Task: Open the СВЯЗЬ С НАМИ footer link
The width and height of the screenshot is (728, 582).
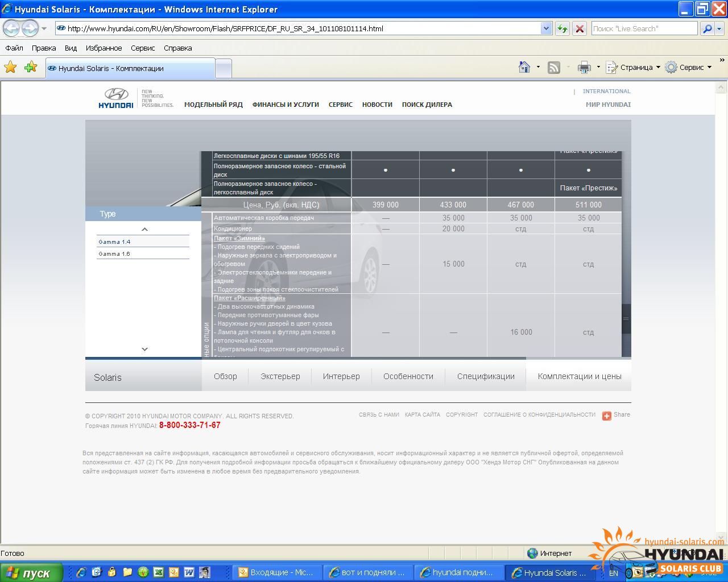Action: click(379, 415)
